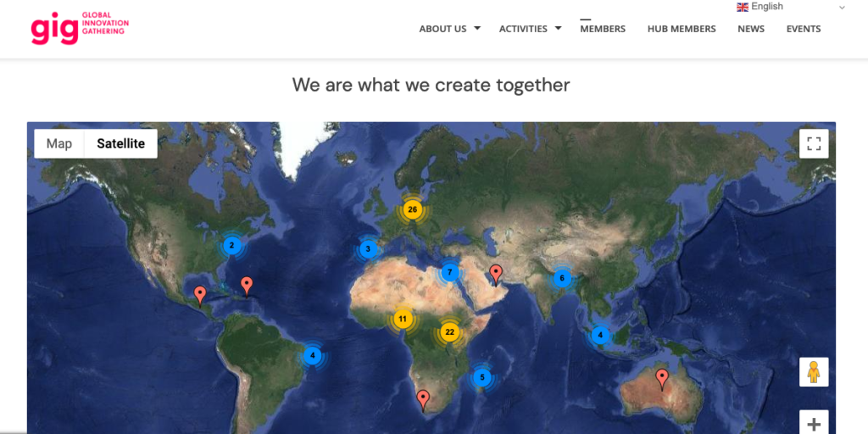Screen dimensions: 868x434
Task: Open the English language selector
Action: click(x=792, y=7)
